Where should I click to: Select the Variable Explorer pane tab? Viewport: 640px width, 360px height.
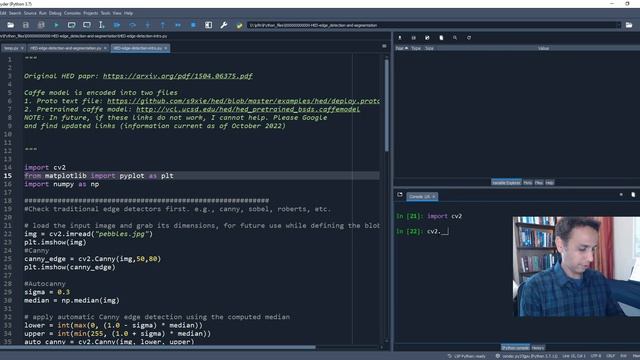506,182
